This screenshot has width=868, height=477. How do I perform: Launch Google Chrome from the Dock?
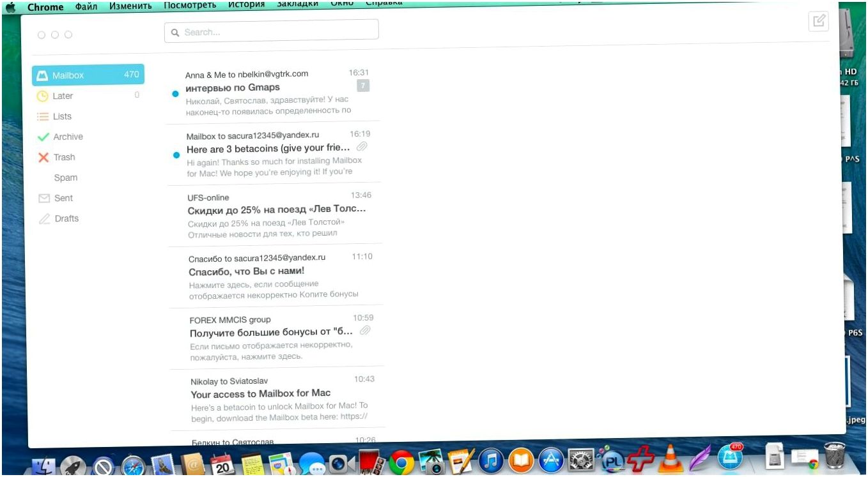401,462
